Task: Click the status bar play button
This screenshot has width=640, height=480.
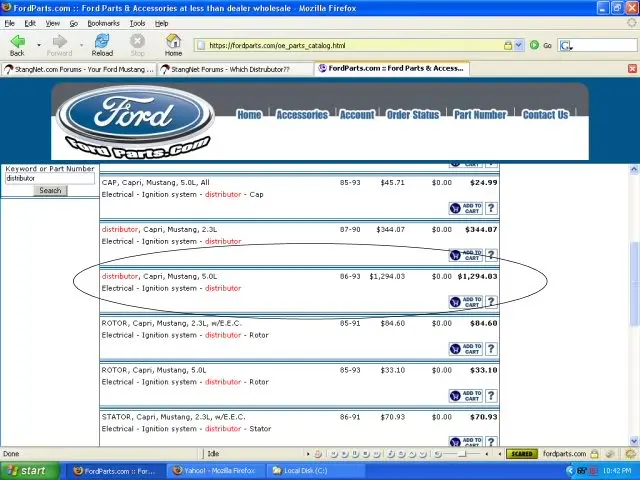Action: coord(345,453)
